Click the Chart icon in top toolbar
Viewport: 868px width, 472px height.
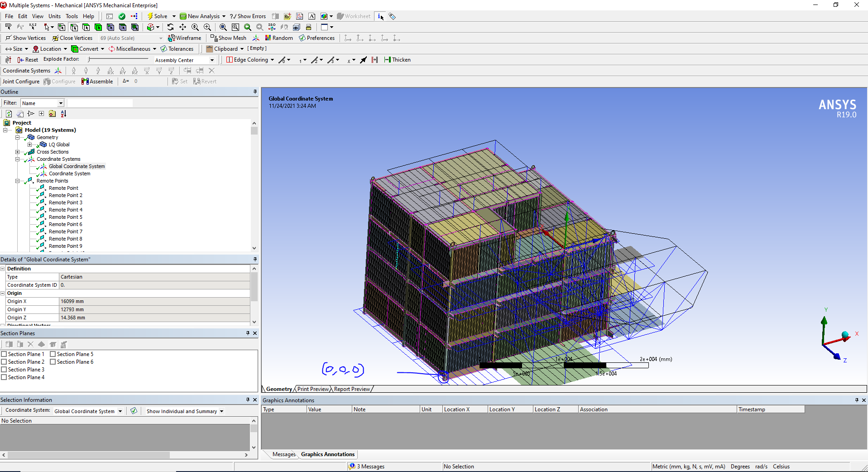click(x=299, y=16)
